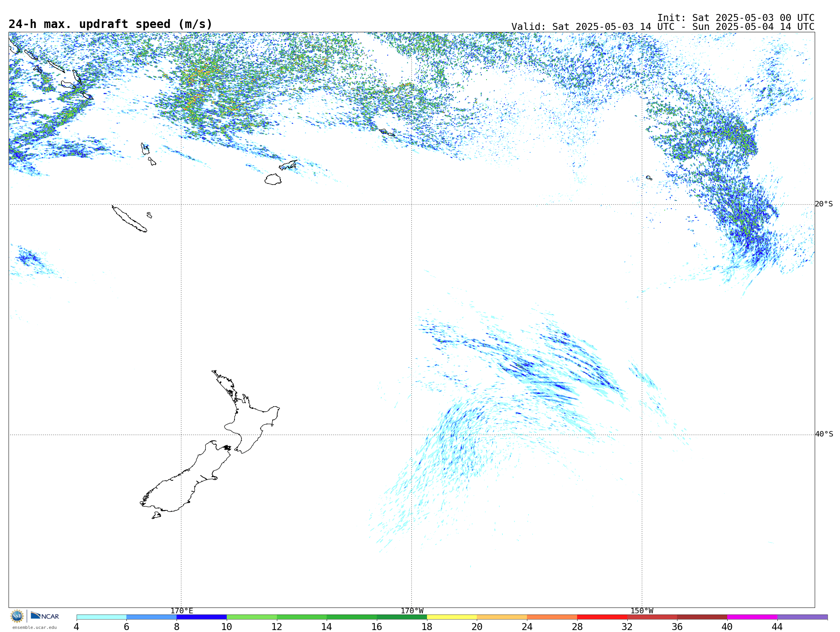Image resolution: width=840 pixels, height=632 pixels.
Task: Pick the dark red 36–40 colorbar swatch
Action: click(x=702, y=617)
